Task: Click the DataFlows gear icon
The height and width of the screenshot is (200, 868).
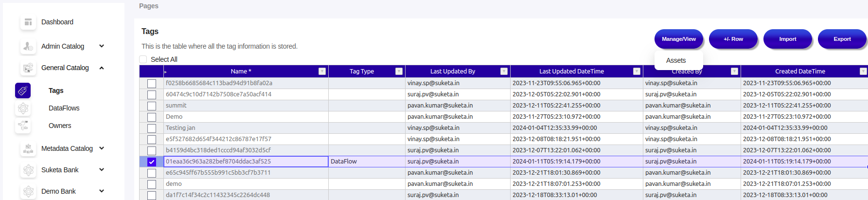Action: (23, 108)
